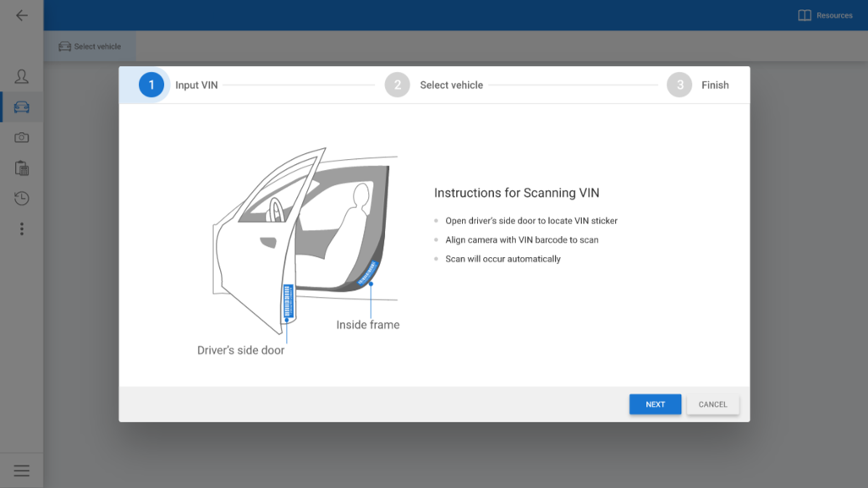
Task: Go to step 3 numbered circle
Action: click(x=679, y=85)
